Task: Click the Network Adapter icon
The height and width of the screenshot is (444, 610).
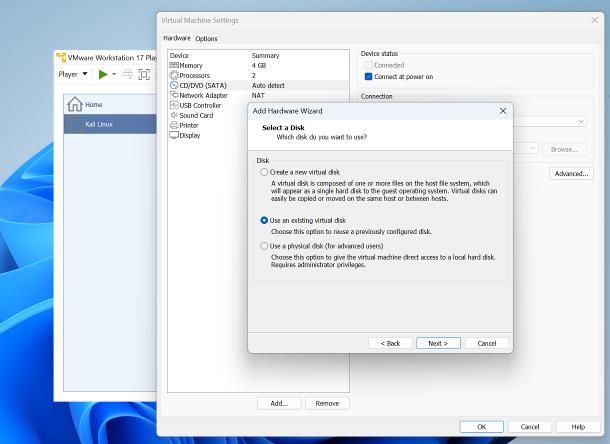Action: (x=174, y=95)
